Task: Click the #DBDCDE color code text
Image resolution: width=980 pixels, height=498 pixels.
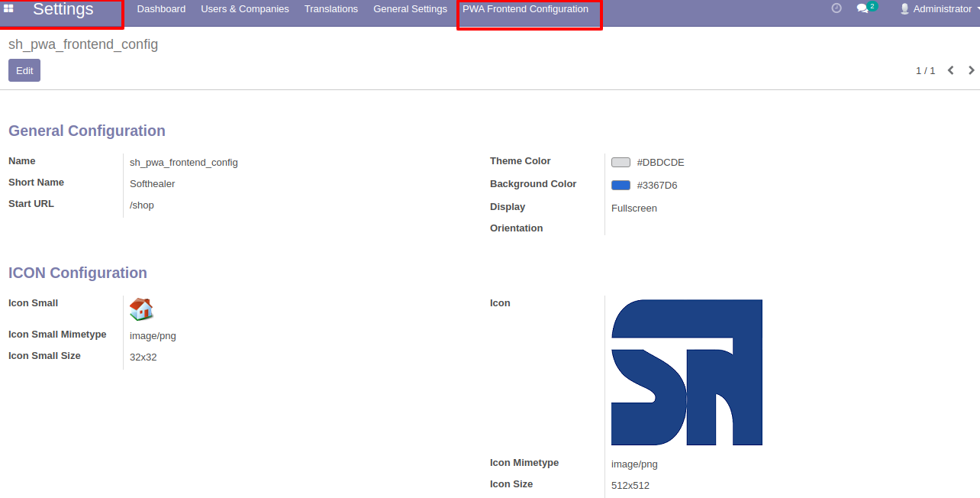Action: 660,163
